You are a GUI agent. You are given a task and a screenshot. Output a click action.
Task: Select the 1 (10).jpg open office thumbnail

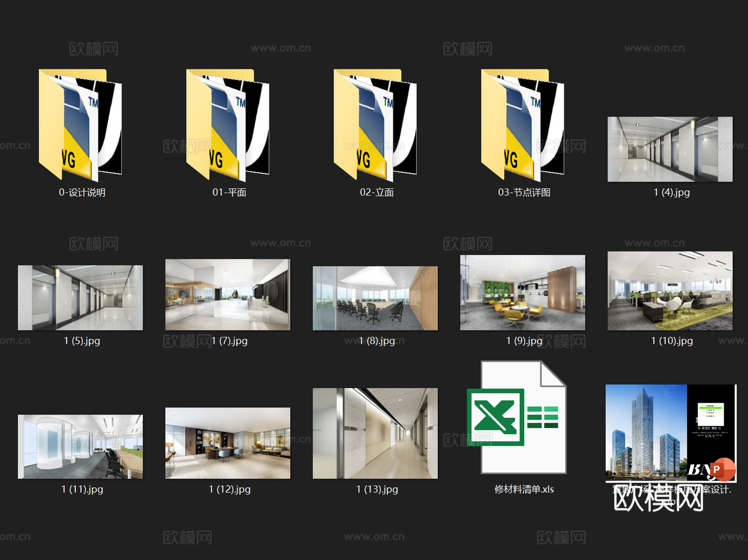click(670, 291)
